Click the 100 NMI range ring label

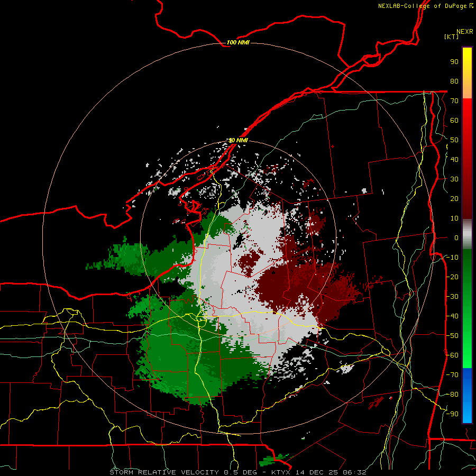(238, 42)
